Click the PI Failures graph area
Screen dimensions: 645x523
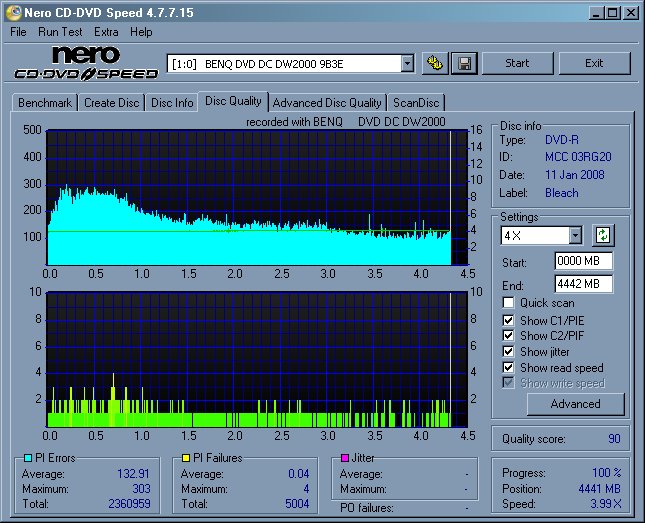click(x=258, y=359)
